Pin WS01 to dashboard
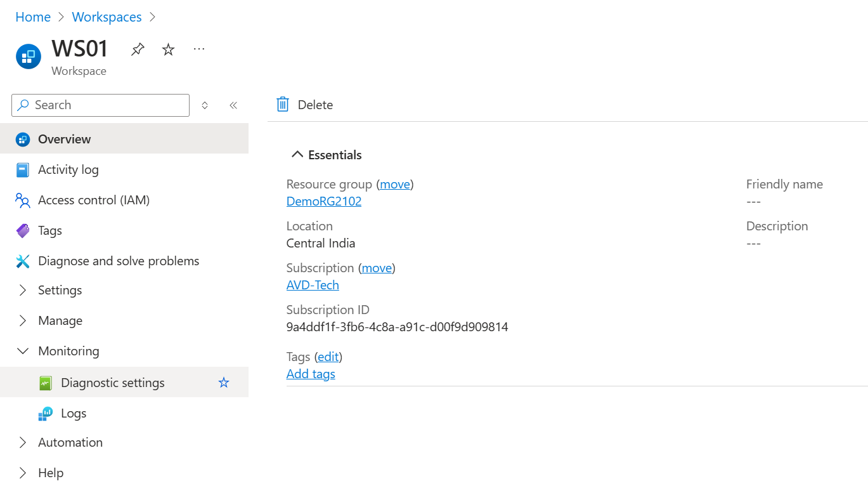The width and height of the screenshot is (868, 493). (x=138, y=49)
